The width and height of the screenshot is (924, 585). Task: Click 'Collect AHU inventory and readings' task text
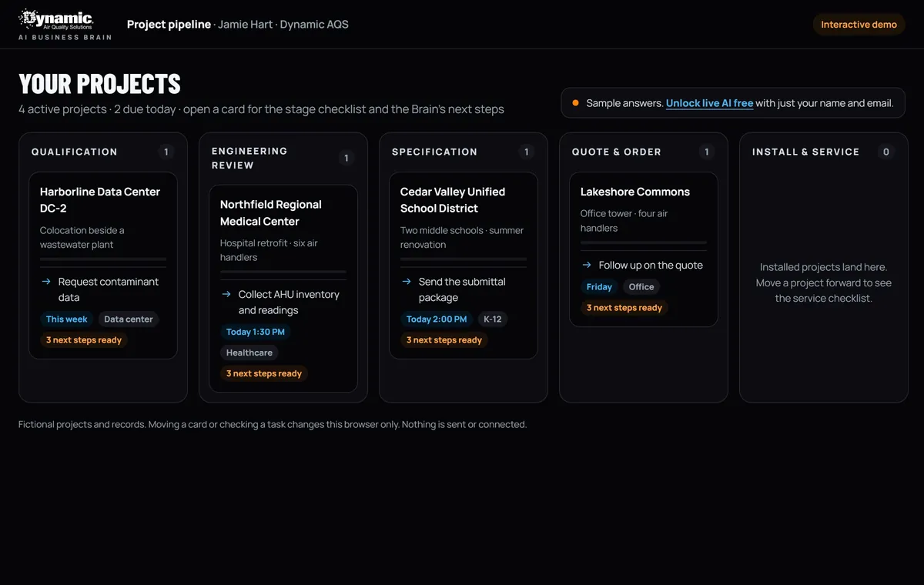click(x=289, y=303)
